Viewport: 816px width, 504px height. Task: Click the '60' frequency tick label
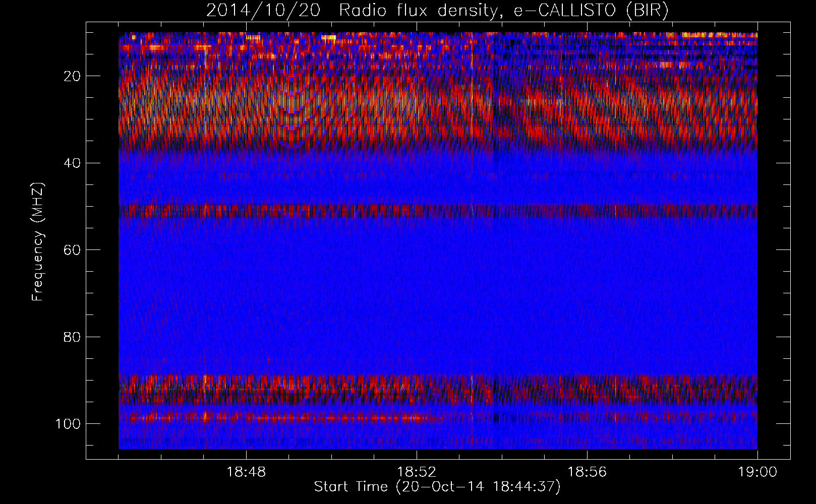click(x=73, y=250)
